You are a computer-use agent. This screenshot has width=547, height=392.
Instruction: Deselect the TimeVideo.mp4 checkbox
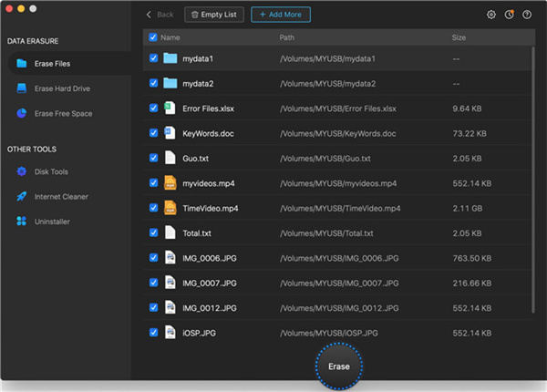[153, 208]
